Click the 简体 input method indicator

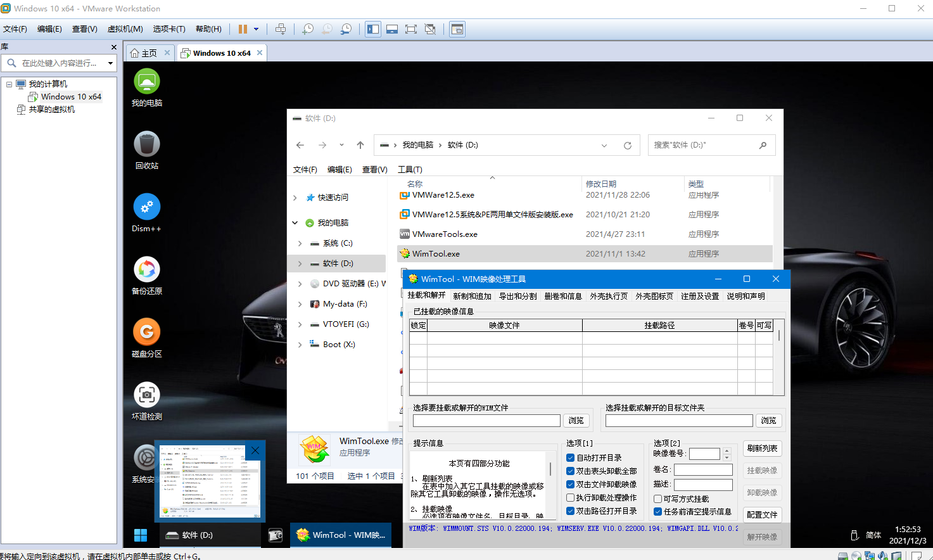873,535
